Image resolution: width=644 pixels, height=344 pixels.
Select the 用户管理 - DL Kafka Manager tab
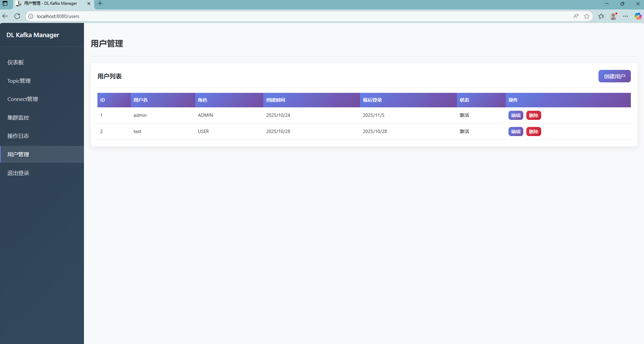click(x=51, y=3)
